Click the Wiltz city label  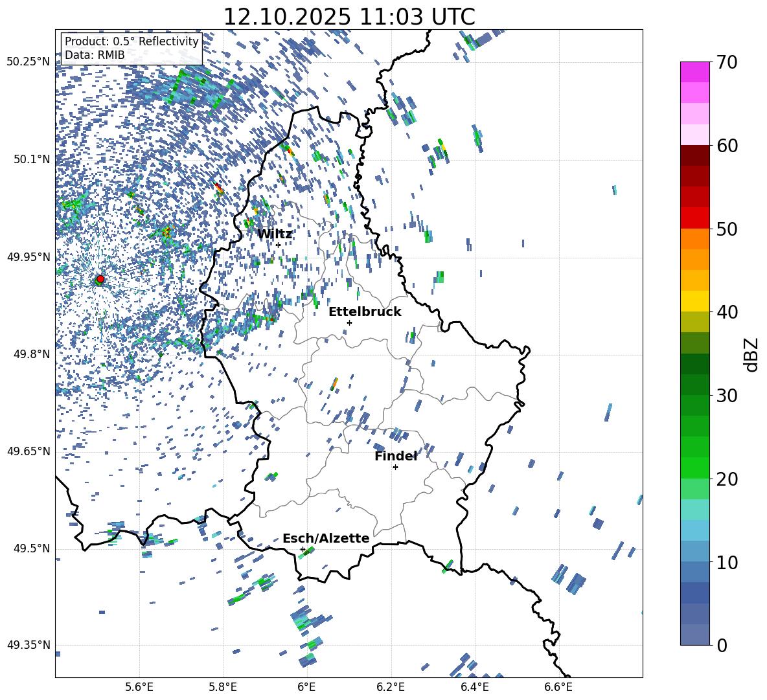coord(275,234)
